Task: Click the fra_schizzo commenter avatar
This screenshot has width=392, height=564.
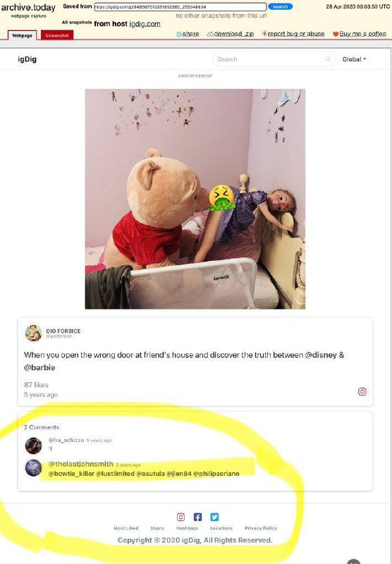Action: click(x=33, y=446)
